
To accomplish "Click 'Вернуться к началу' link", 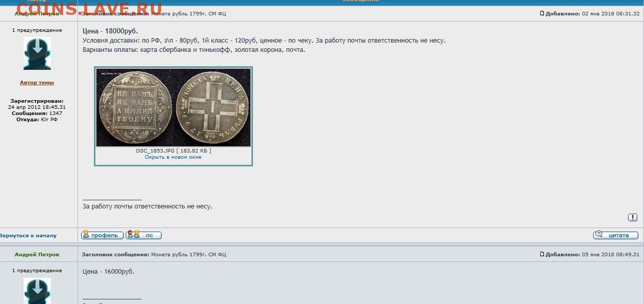I will [28, 236].
